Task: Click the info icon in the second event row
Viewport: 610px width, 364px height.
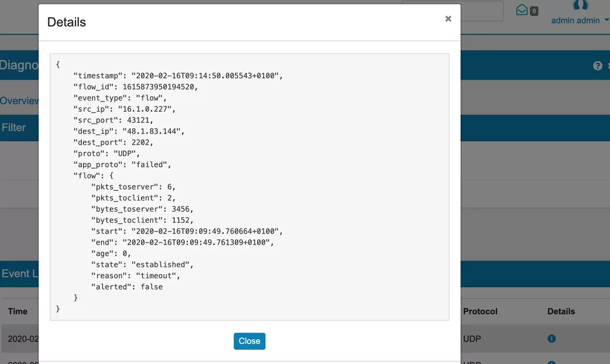Action: point(552,361)
